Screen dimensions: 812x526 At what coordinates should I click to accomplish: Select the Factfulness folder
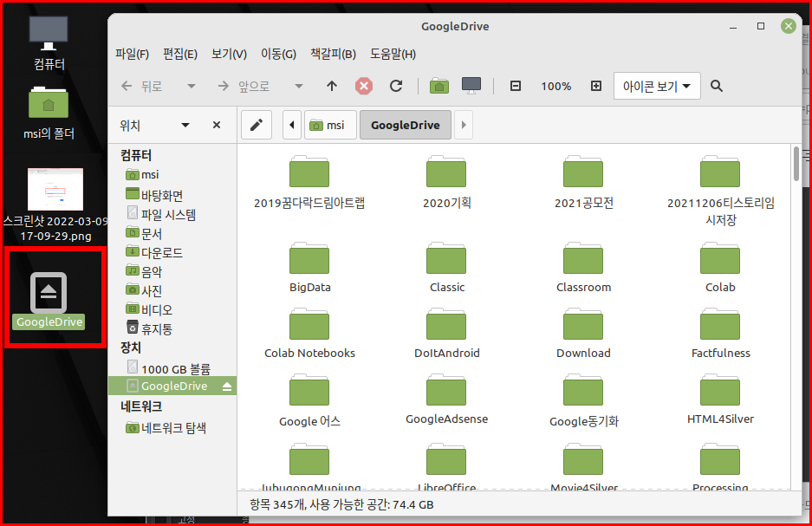[x=720, y=334]
